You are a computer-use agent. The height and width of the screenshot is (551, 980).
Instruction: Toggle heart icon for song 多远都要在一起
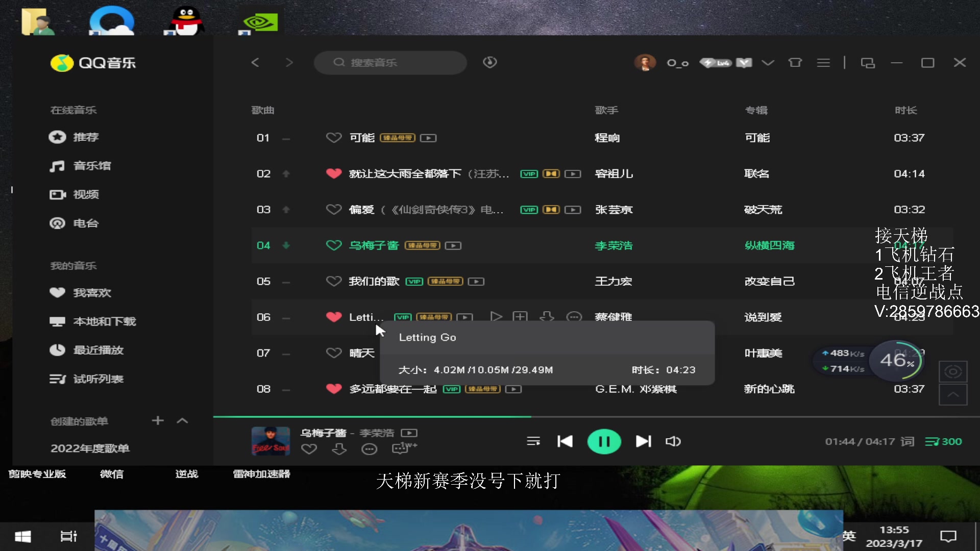coord(332,388)
